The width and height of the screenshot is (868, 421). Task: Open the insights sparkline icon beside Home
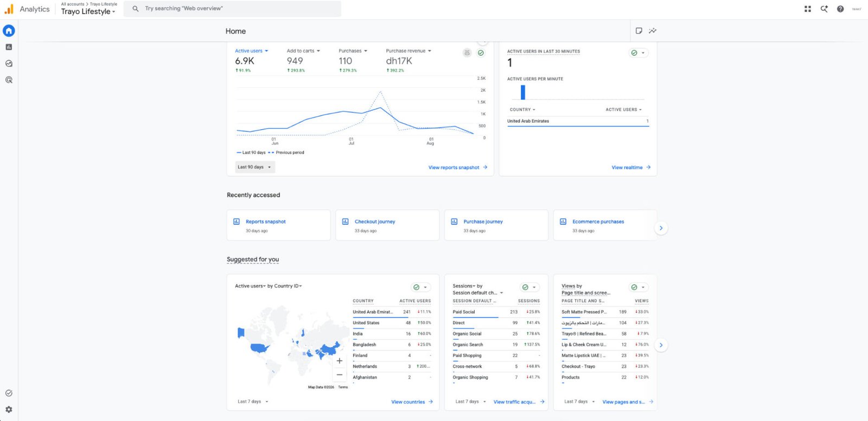pos(653,31)
